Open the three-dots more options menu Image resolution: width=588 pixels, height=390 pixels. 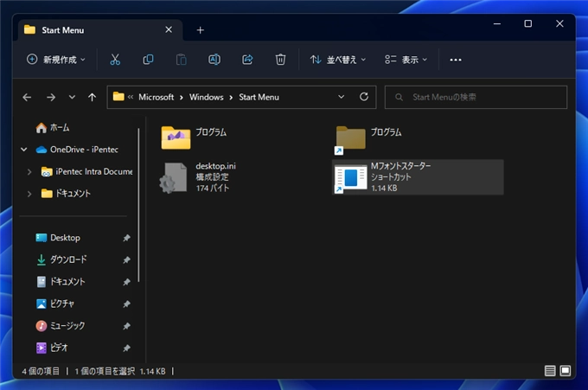(x=456, y=60)
